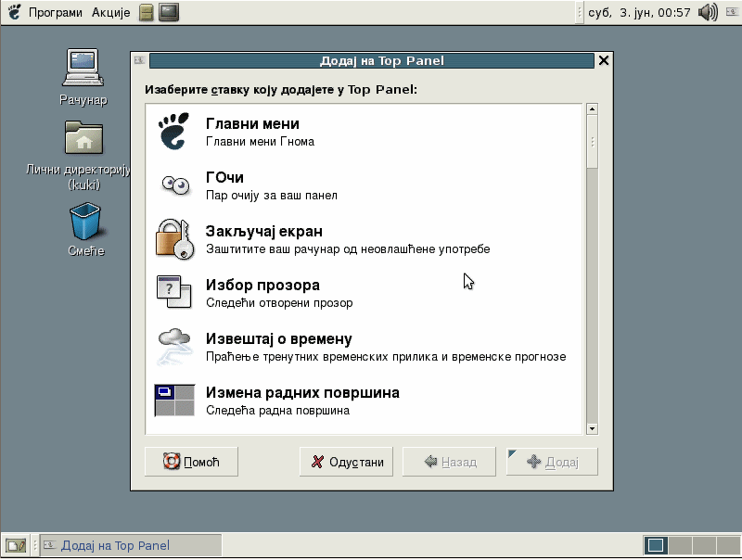Select Главни мени list entry title
The image size is (742, 560).
click(x=252, y=124)
